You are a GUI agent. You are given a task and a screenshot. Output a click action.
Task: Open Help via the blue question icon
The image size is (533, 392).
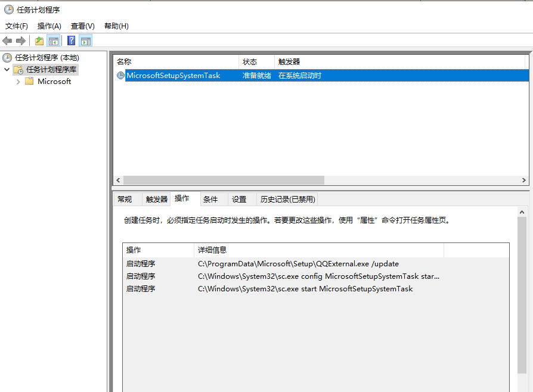pyautogui.click(x=72, y=41)
